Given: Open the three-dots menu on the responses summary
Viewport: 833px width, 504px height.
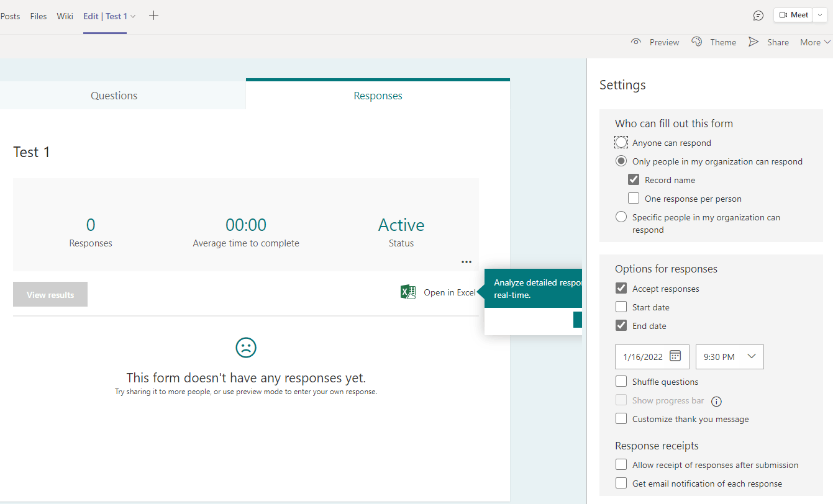Looking at the screenshot, I should [467, 262].
